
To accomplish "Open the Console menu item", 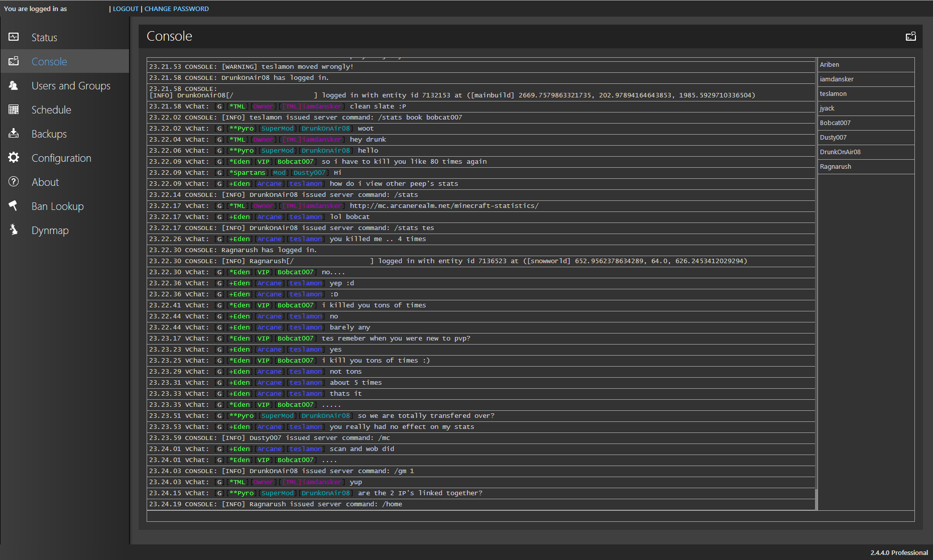I will 64,61.
